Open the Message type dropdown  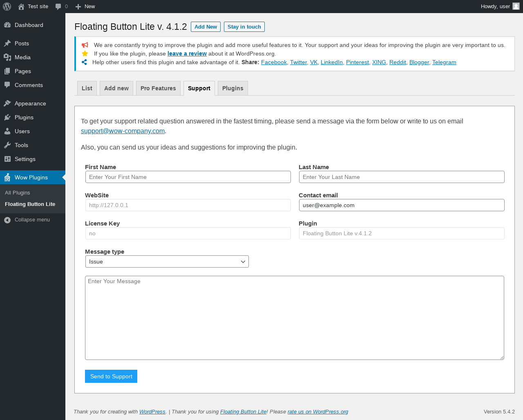click(x=167, y=261)
